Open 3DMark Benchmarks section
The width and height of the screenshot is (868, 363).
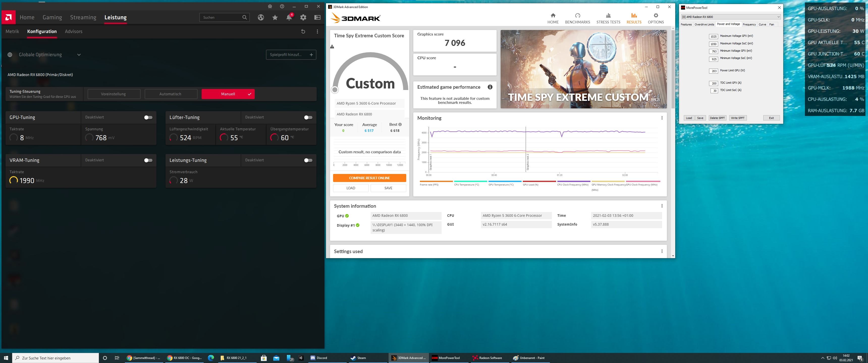(x=577, y=18)
